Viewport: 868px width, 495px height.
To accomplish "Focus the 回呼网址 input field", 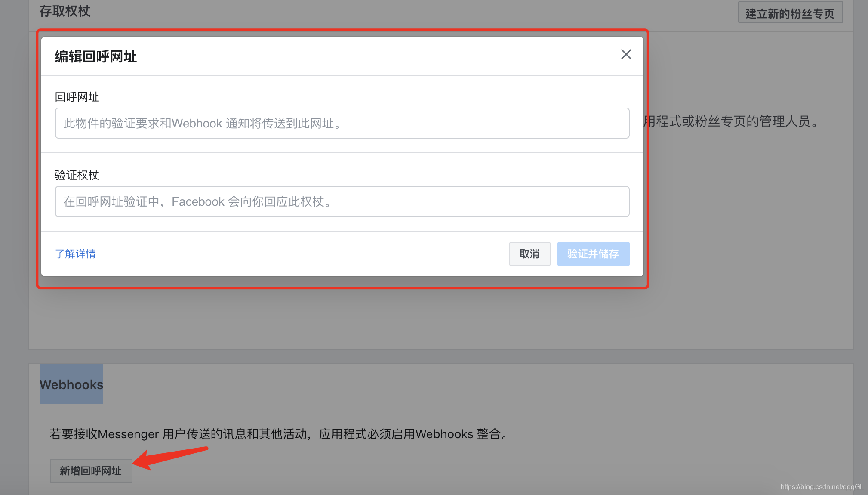I will coord(342,123).
